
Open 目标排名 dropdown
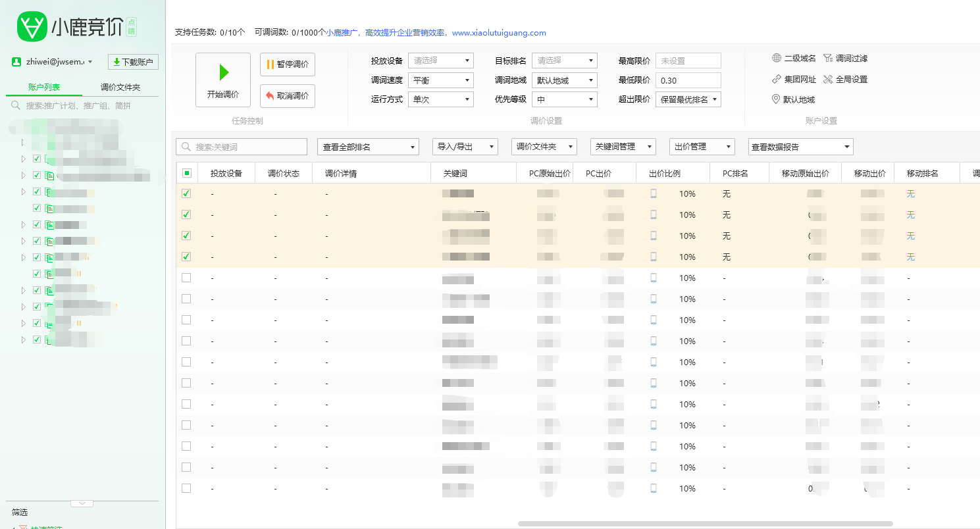click(565, 61)
